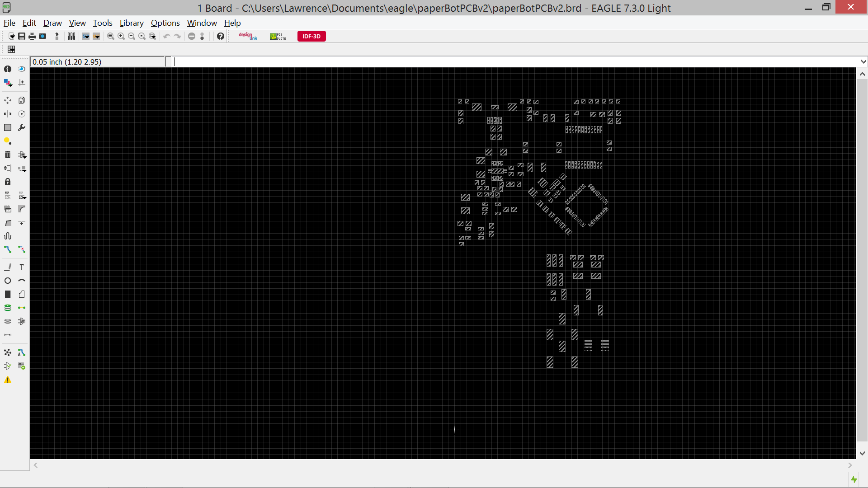
Task: Open the Tools menu
Action: [x=103, y=23]
